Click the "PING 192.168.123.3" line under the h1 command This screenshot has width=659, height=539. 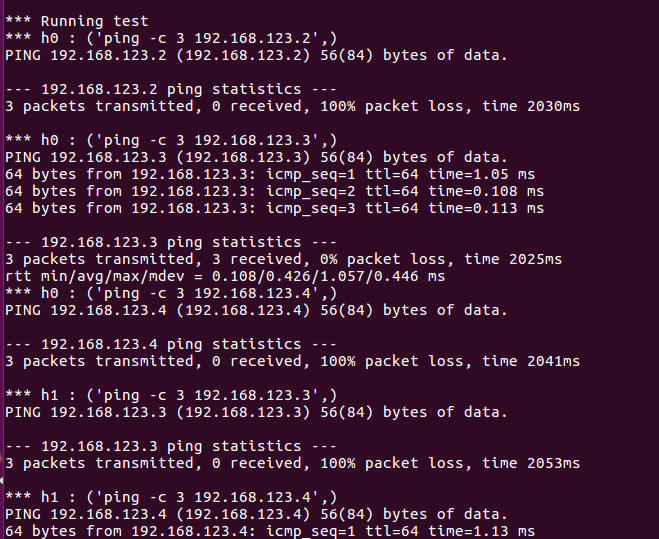pos(256,412)
